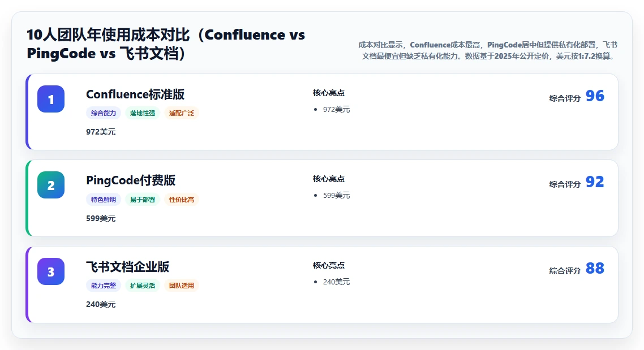The width and height of the screenshot is (644, 350).
Task: Click 核心亮点 heading in Confluence card
Action: [329, 93]
